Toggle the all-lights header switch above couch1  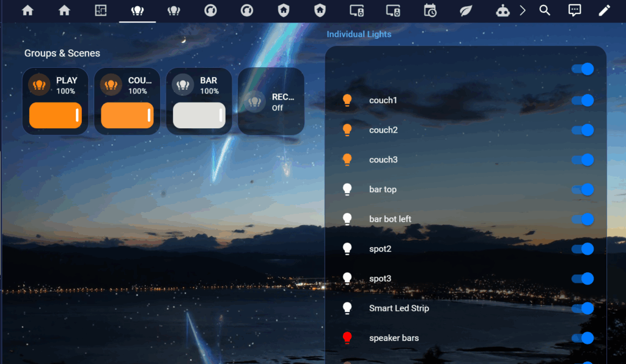pyautogui.click(x=583, y=69)
